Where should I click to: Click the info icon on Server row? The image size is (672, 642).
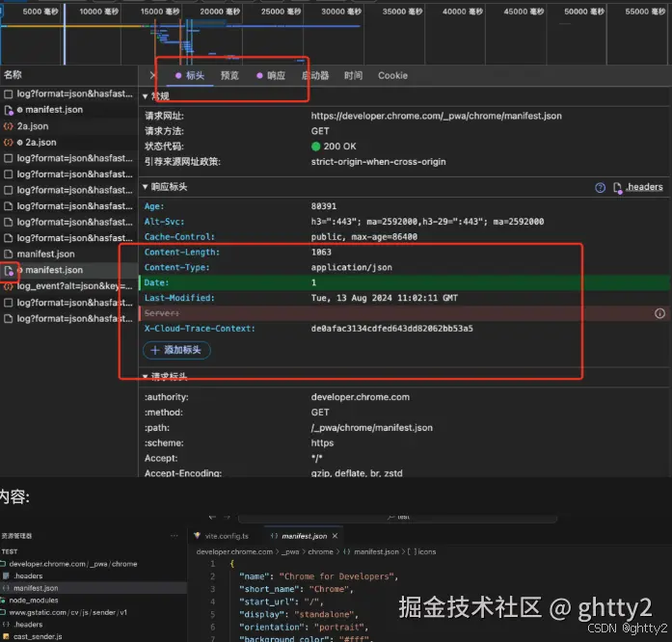659,313
